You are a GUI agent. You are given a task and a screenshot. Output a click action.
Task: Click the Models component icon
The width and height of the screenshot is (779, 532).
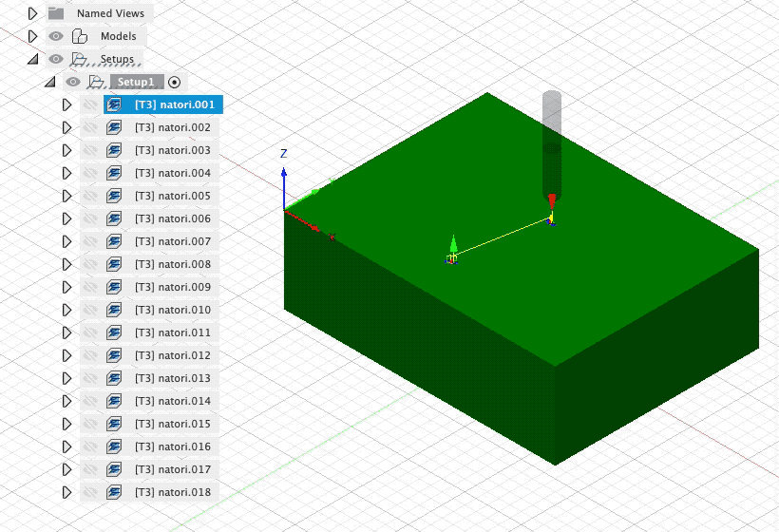[80, 36]
